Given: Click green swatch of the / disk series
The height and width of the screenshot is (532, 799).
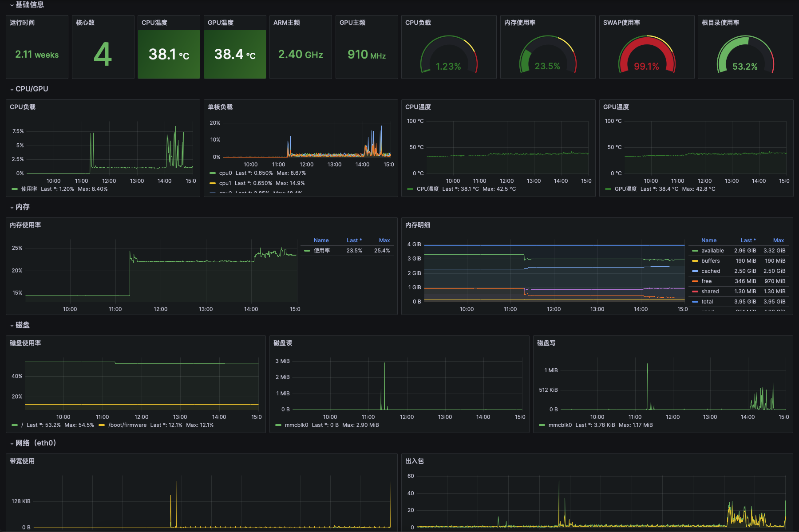Looking at the screenshot, I should (15, 425).
